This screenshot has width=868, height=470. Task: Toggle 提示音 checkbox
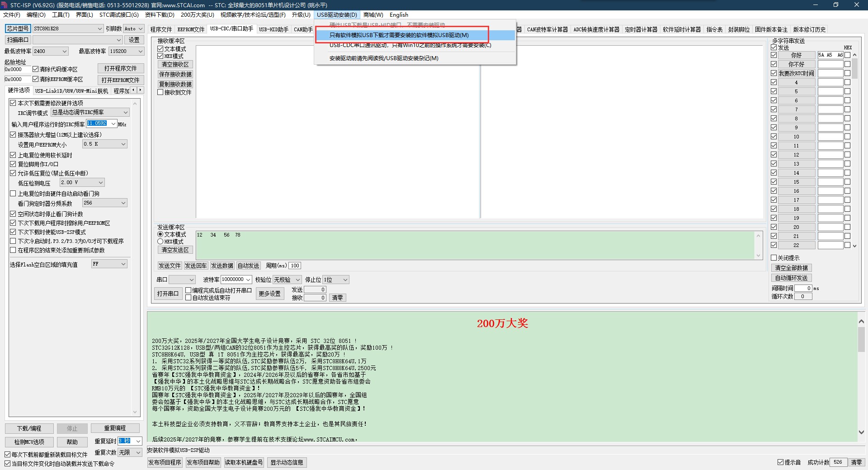(780, 462)
